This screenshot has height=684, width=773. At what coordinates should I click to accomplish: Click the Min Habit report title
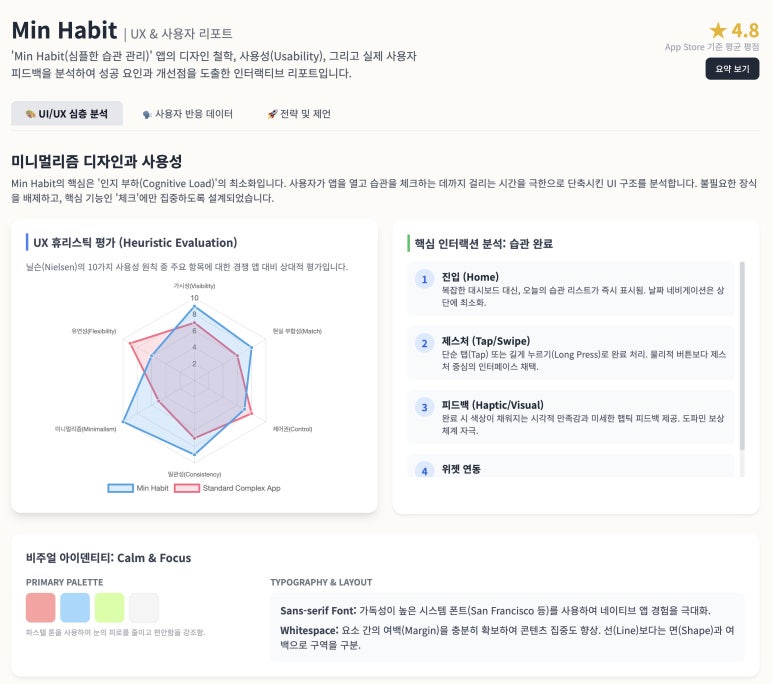[x=64, y=30]
